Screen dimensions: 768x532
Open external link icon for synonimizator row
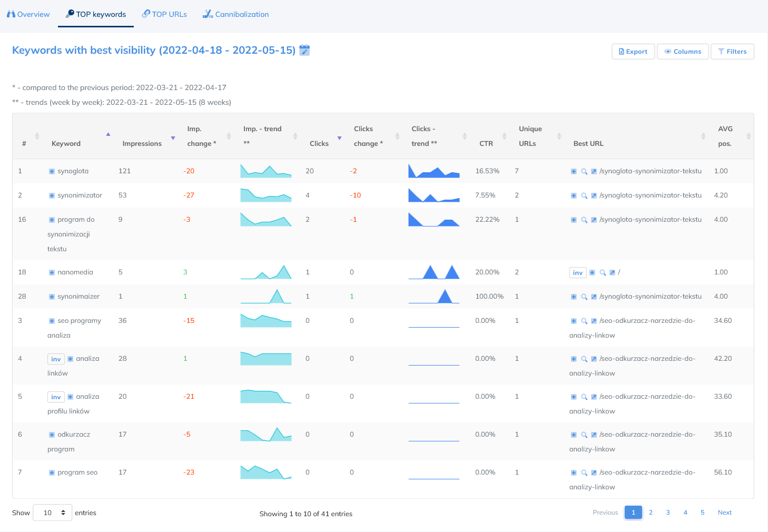pyautogui.click(x=594, y=195)
